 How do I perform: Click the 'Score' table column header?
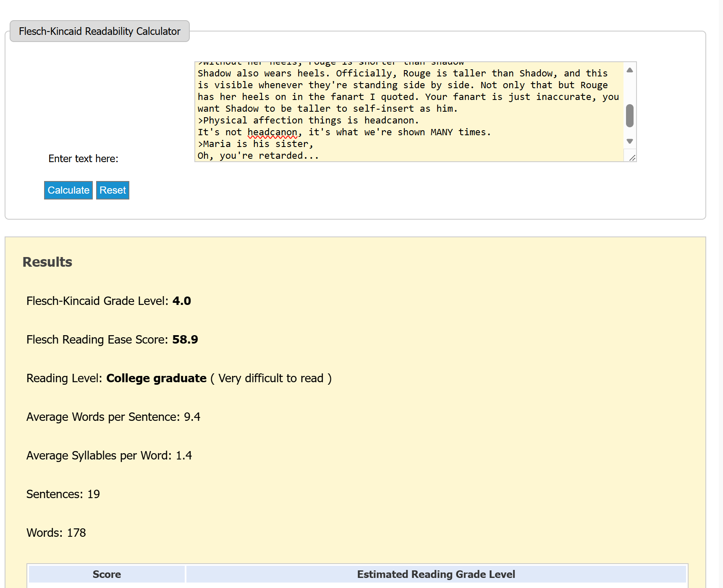click(x=107, y=574)
